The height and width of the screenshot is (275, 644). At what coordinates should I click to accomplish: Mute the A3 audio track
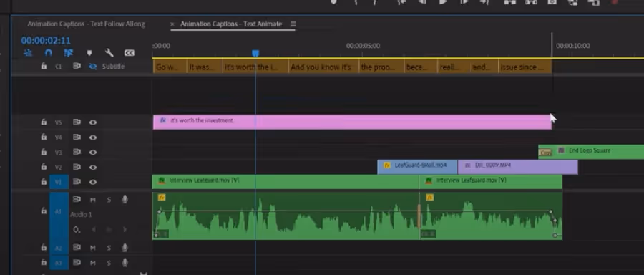click(x=93, y=263)
